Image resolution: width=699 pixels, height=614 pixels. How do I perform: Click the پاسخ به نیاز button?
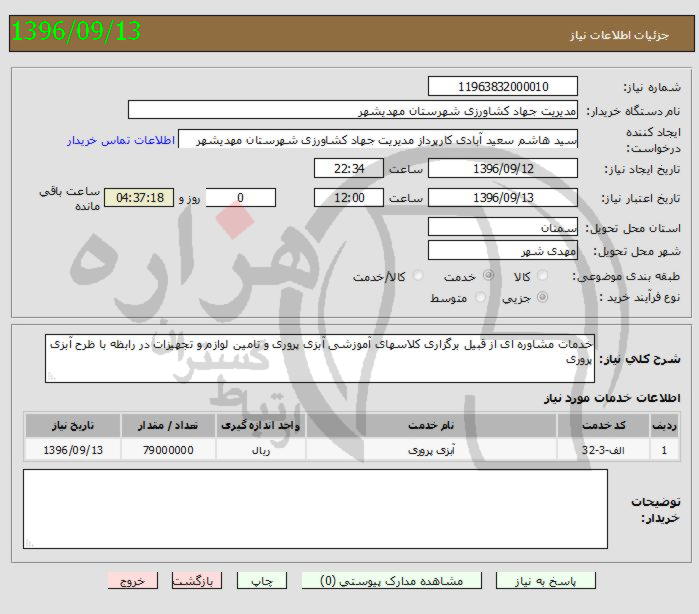pyautogui.click(x=546, y=581)
